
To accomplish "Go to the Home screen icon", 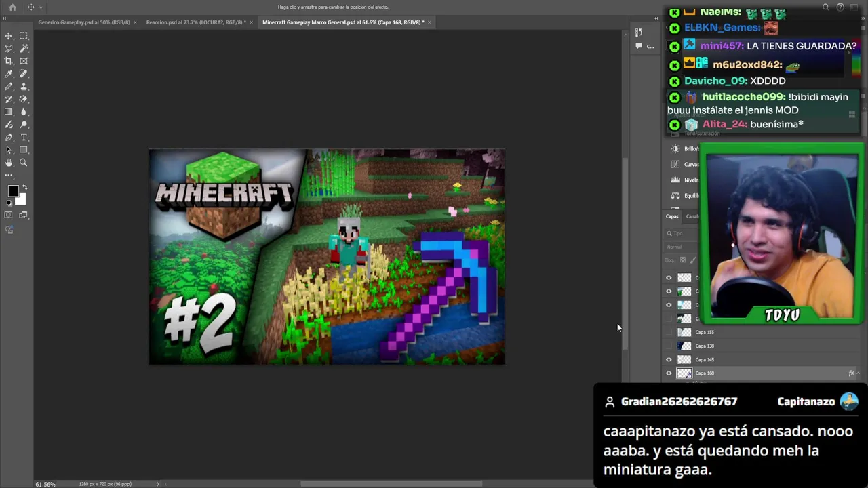I will click(12, 7).
